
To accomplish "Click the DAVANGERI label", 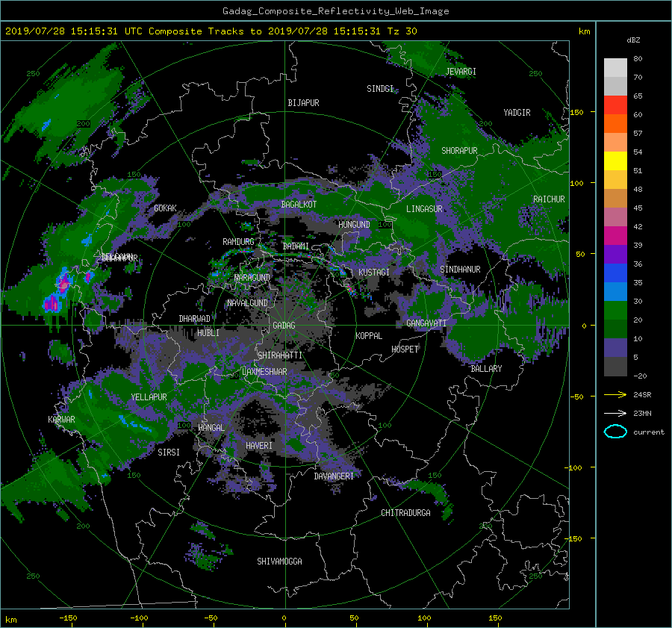I will (334, 476).
